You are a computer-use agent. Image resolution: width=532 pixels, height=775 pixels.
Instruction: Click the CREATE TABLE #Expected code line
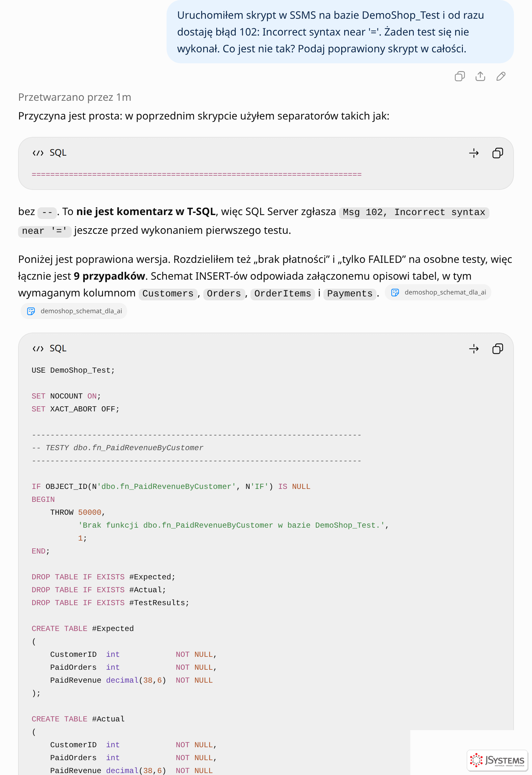point(83,629)
